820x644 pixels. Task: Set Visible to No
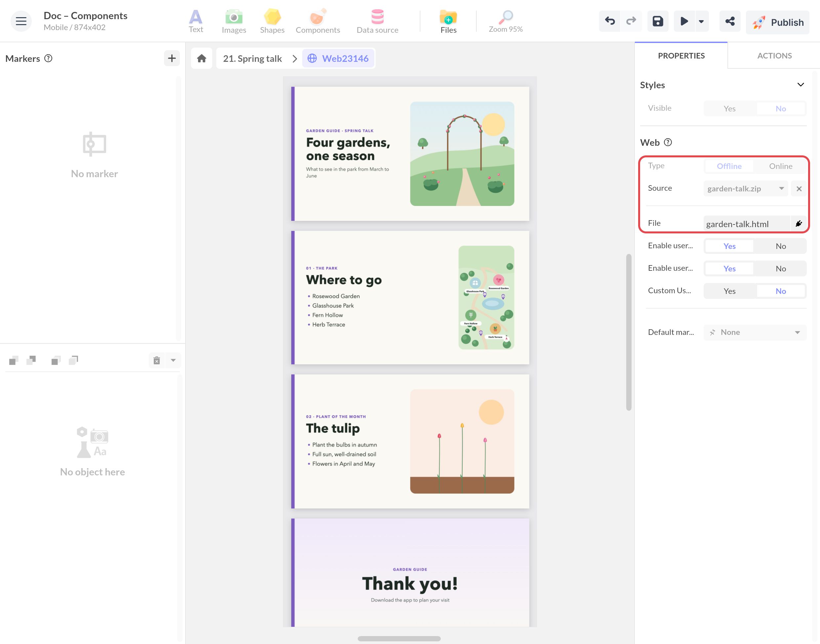(781, 108)
